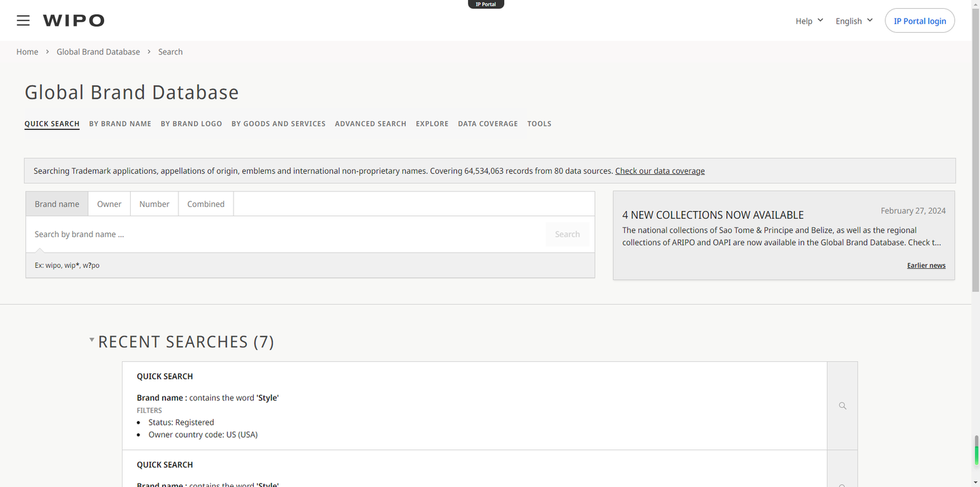
Task: Select the Combined tab
Action: [206, 204]
